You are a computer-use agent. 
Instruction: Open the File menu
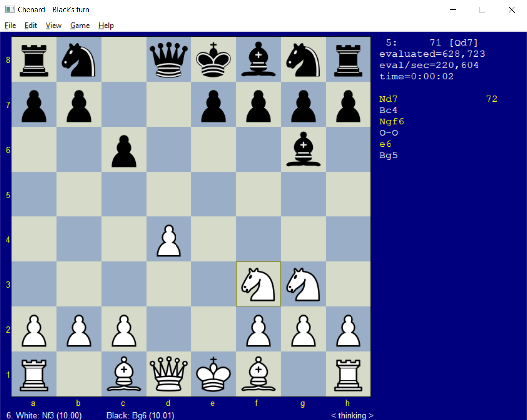point(10,25)
